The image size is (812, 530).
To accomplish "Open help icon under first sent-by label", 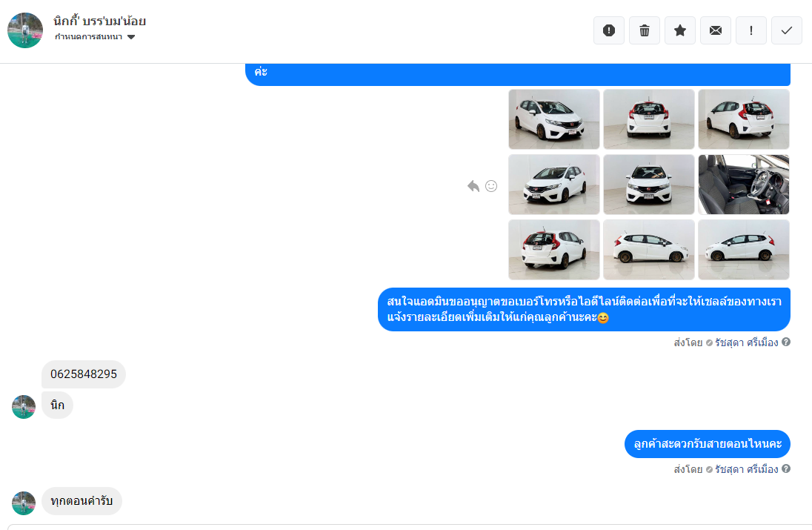I will [786, 342].
